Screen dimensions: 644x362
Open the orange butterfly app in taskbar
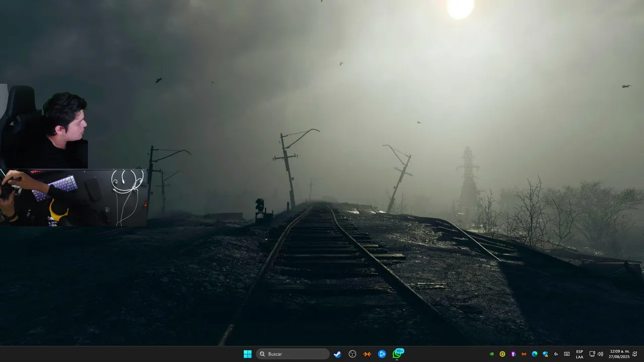pyautogui.click(x=367, y=354)
